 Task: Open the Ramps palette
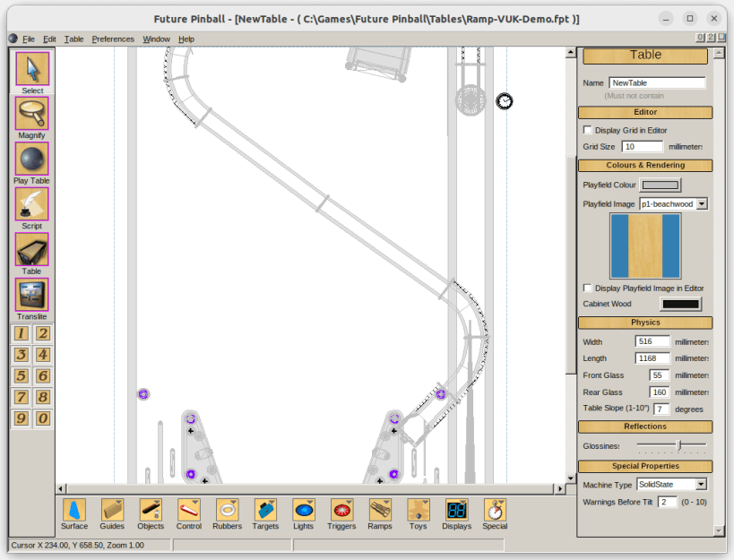(380, 510)
